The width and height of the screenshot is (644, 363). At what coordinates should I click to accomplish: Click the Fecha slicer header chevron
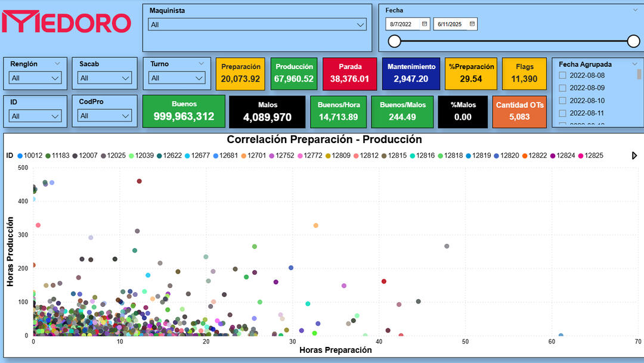[635, 10]
